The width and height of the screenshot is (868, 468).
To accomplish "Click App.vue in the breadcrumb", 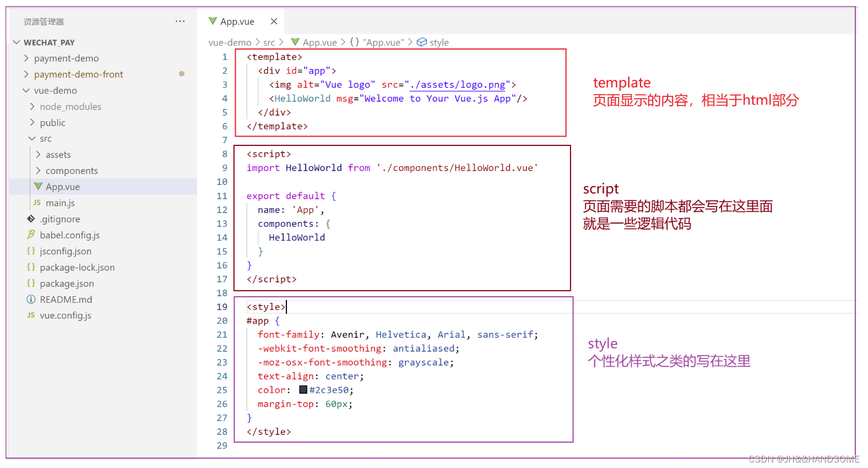I will point(319,42).
